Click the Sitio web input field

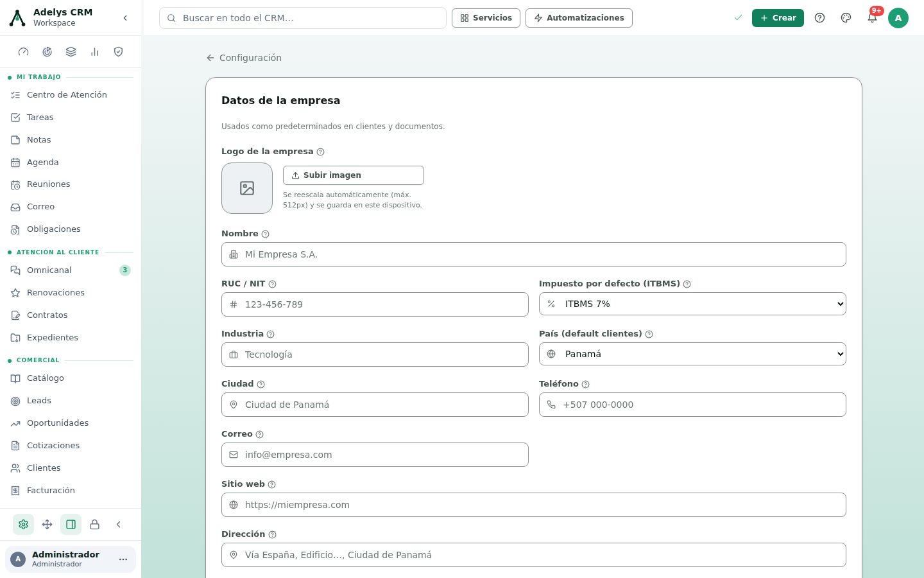[534, 505]
